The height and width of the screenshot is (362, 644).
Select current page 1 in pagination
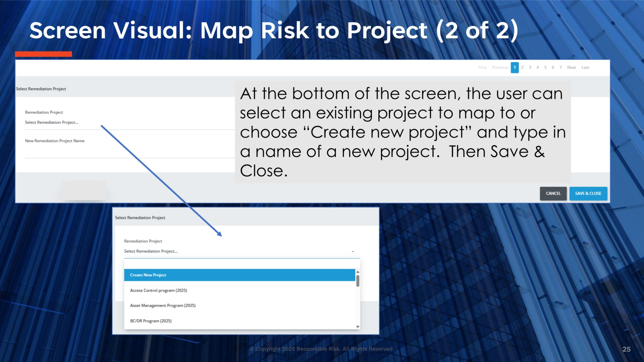[515, 67]
